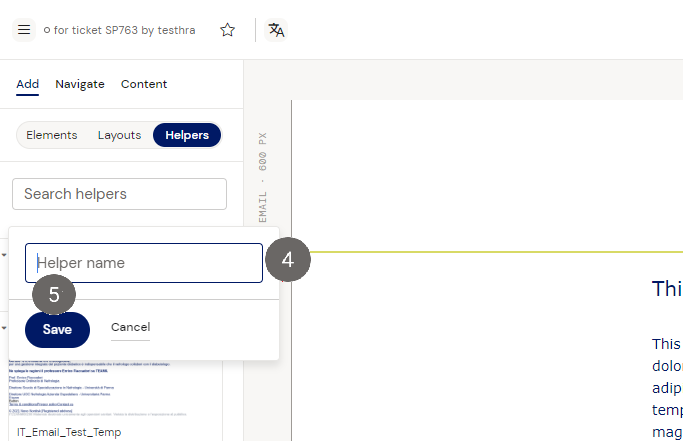Switch to the Add tab

pos(27,84)
